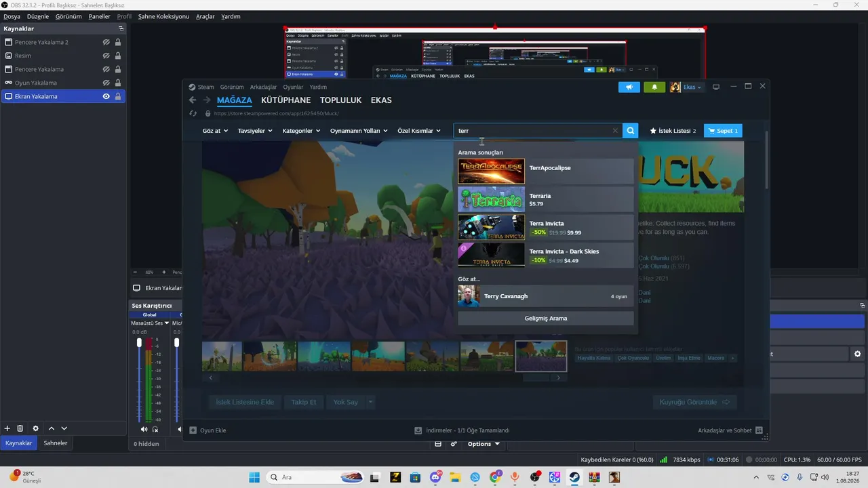The height and width of the screenshot is (488, 868).
Task: Open Steam announcements megaphone button
Action: (x=629, y=87)
